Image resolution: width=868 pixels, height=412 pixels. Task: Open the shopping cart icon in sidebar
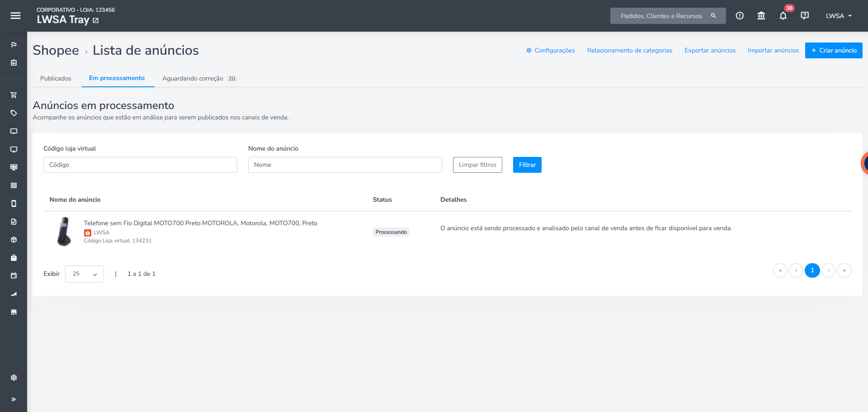click(14, 95)
